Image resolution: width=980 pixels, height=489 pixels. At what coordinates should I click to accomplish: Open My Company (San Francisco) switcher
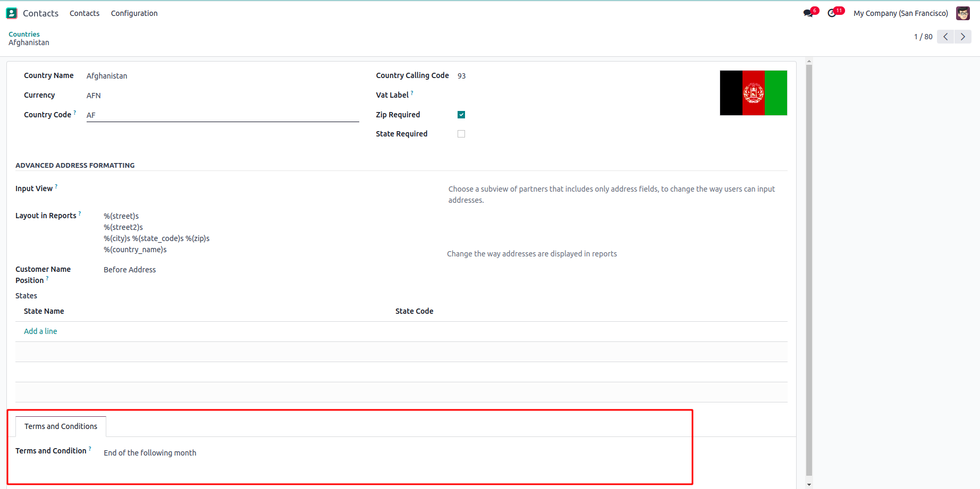click(x=901, y=13)
